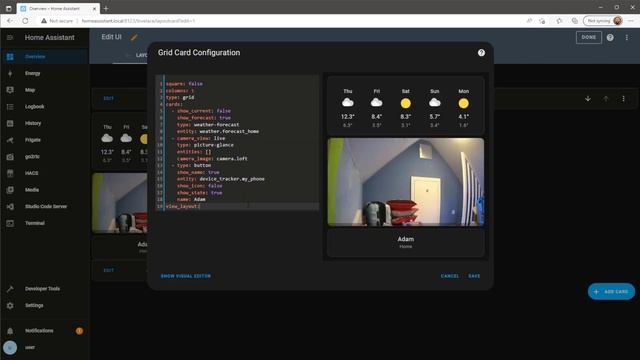Close the Overview browser tab

point(94,8)
